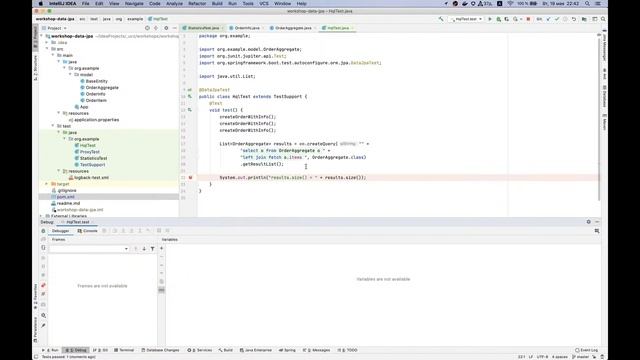Select logback-test.xml in tree
640x360 pixels.
(x=91, y=178)
